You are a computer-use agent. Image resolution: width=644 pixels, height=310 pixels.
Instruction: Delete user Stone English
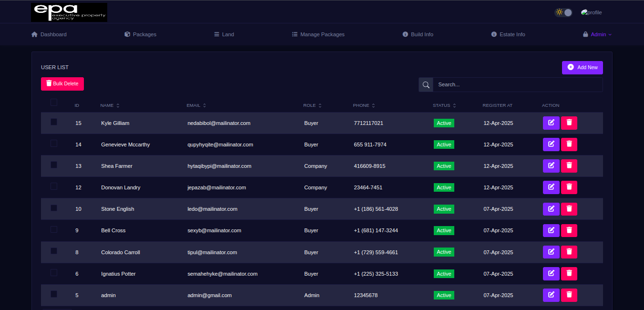point(569,209)
